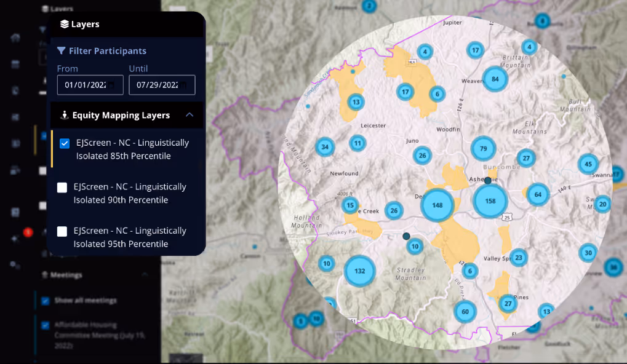Click the 132 cluster bubble on map
The image size is (627, 364).
click(359, 271)
